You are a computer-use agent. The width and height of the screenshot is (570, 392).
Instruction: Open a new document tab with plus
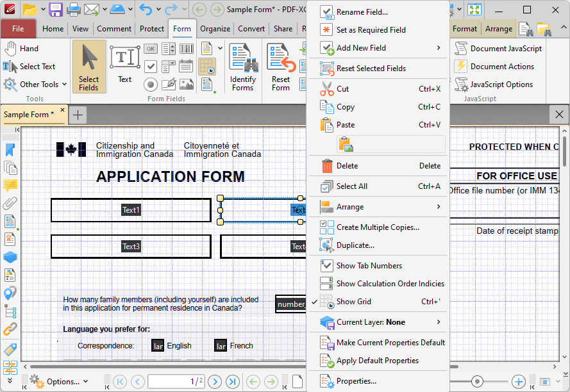(x=78, y=115)
